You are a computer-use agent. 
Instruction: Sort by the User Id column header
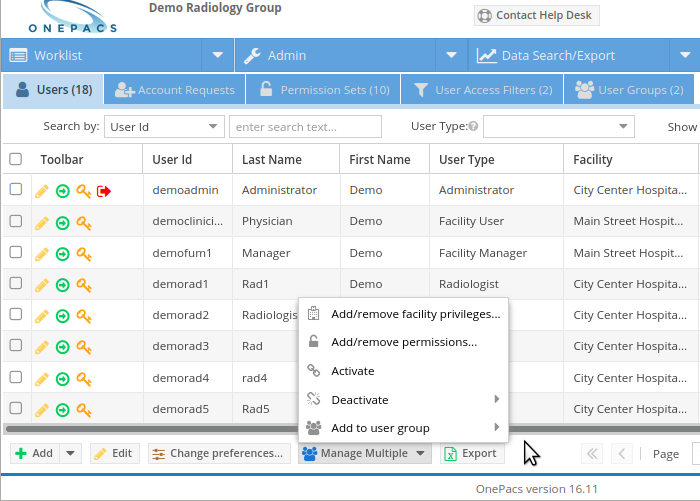(x=188, y=159)
